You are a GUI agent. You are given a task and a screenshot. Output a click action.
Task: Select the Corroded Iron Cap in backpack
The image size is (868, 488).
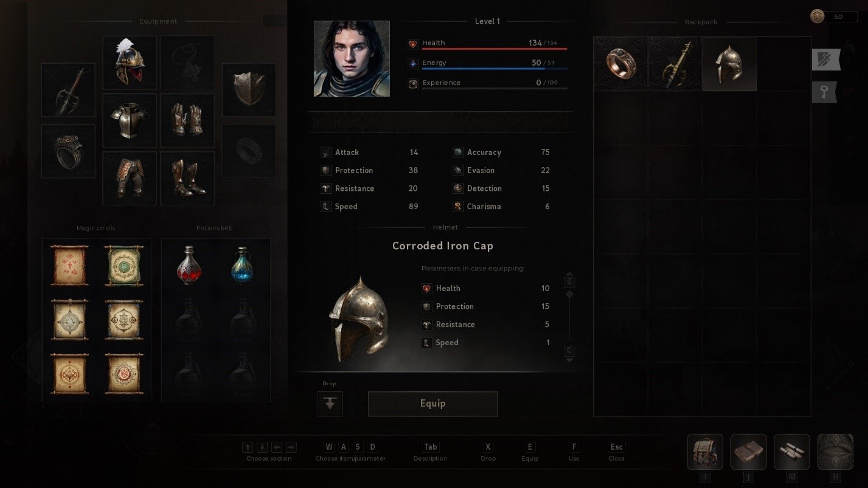[x=729, y=64]
